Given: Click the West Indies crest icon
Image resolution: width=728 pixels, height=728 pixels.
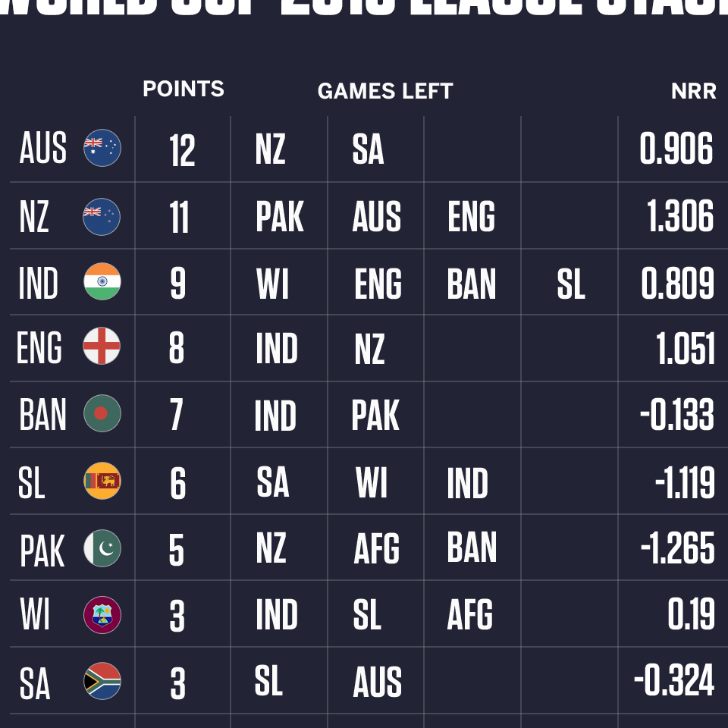Looking at the screenshot, I should click(102, 615).
